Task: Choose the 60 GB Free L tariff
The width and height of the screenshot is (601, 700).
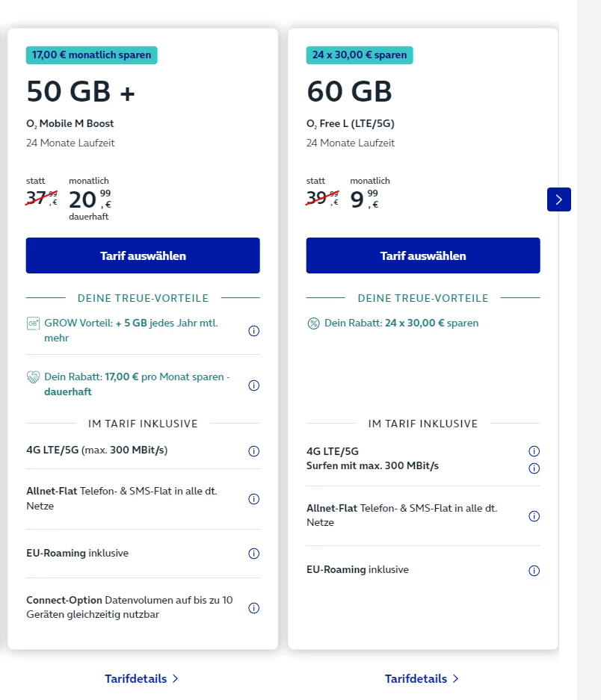Action: (423, 255)
